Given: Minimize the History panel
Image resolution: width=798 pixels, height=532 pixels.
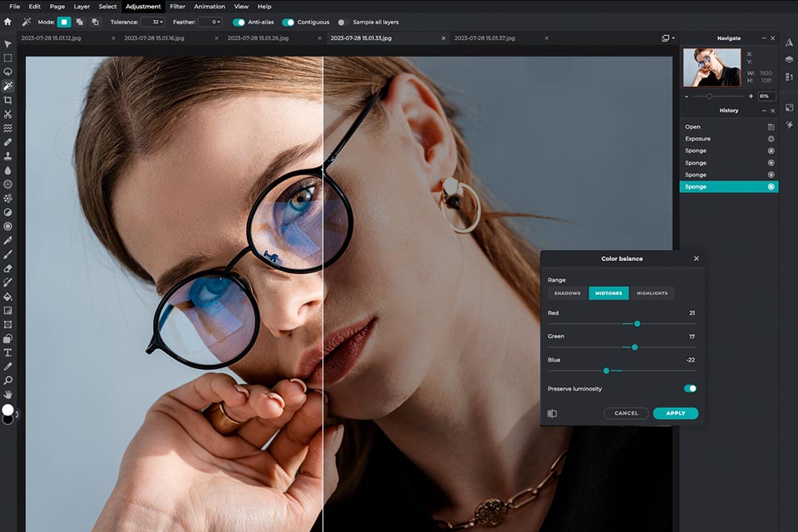Looking at the screenshot, I should [764, 111].
